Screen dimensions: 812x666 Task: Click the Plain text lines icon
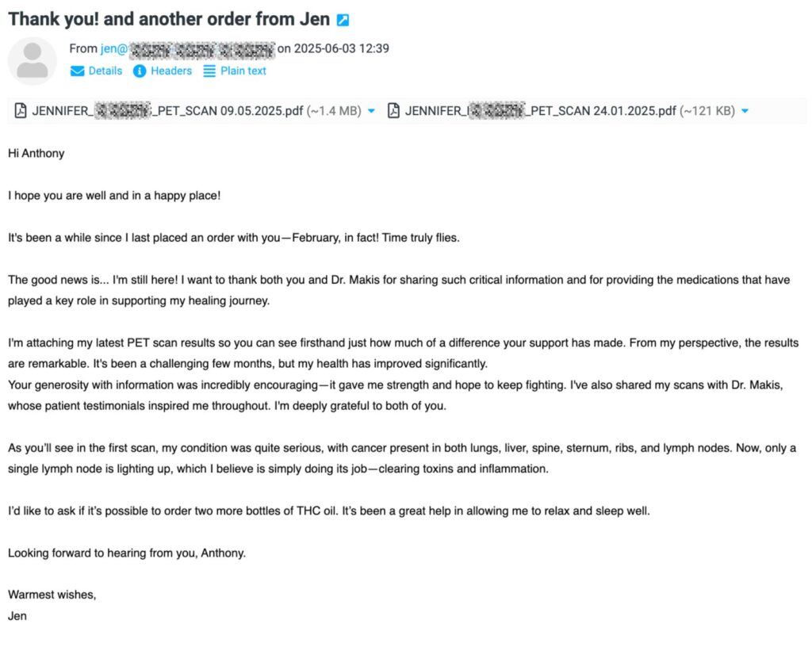[x=209, y=71]
